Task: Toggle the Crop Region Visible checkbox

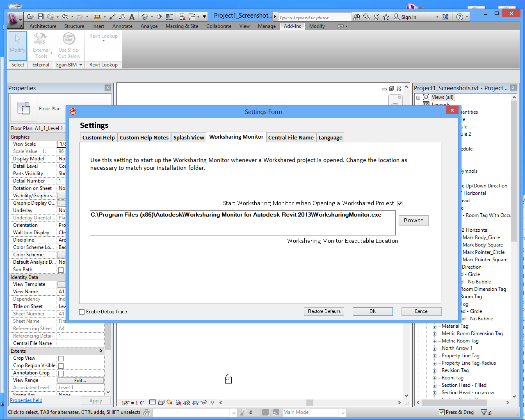Action: click(x=61, y=366)
